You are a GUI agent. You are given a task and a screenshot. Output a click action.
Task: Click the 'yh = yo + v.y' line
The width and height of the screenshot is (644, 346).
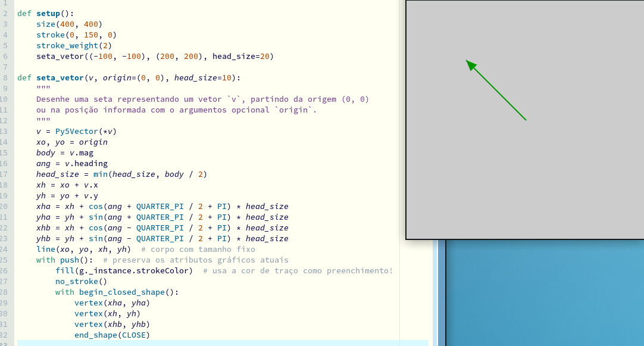[x=67, y=195]
